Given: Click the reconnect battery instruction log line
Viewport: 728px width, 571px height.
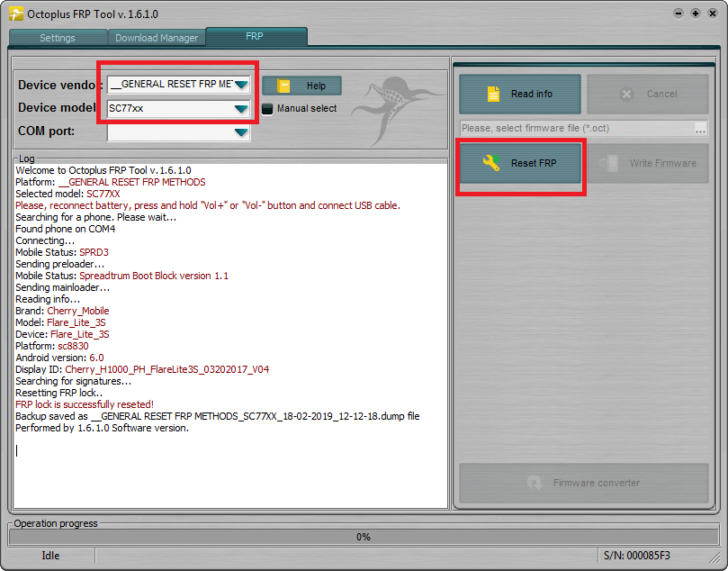Looking at the screenshot, I should tap(208, 205).
